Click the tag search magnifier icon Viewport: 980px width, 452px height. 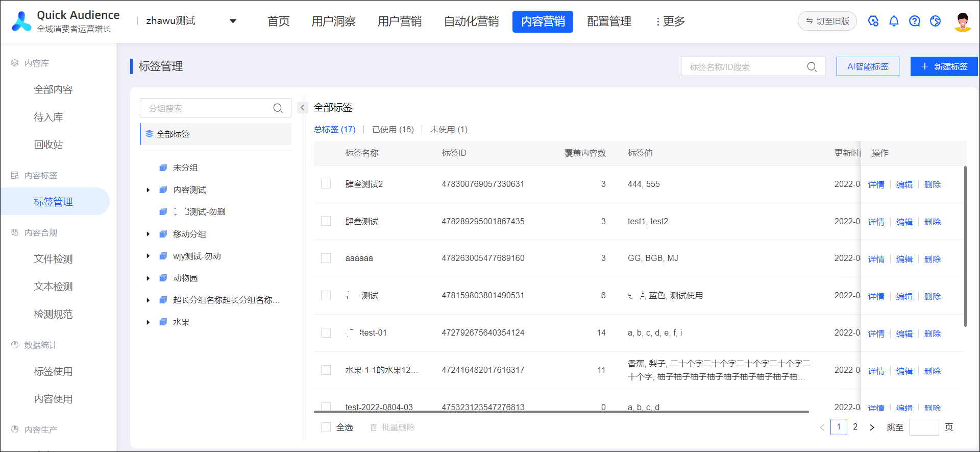pyautogui.click(x=812, y=67)
